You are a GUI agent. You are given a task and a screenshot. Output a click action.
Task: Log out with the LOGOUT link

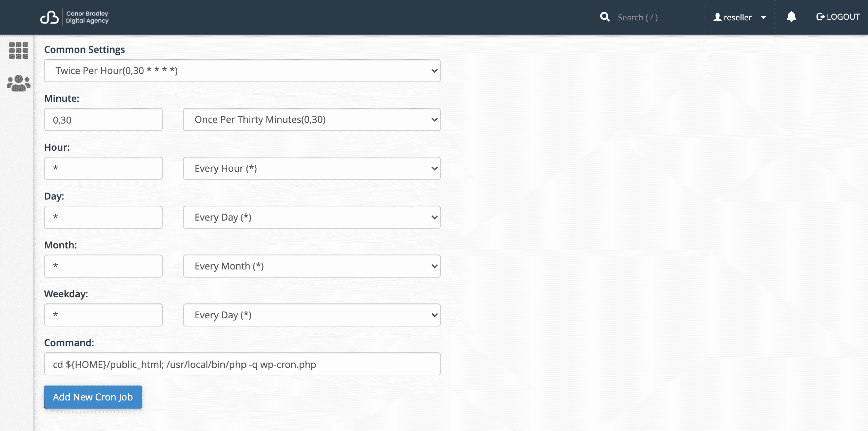(838, 17)
